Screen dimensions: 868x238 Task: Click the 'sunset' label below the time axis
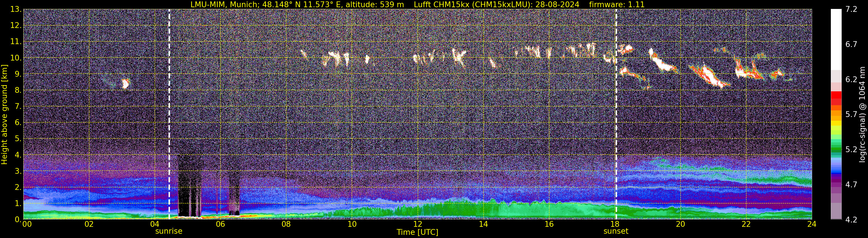[x=616, y=231]
